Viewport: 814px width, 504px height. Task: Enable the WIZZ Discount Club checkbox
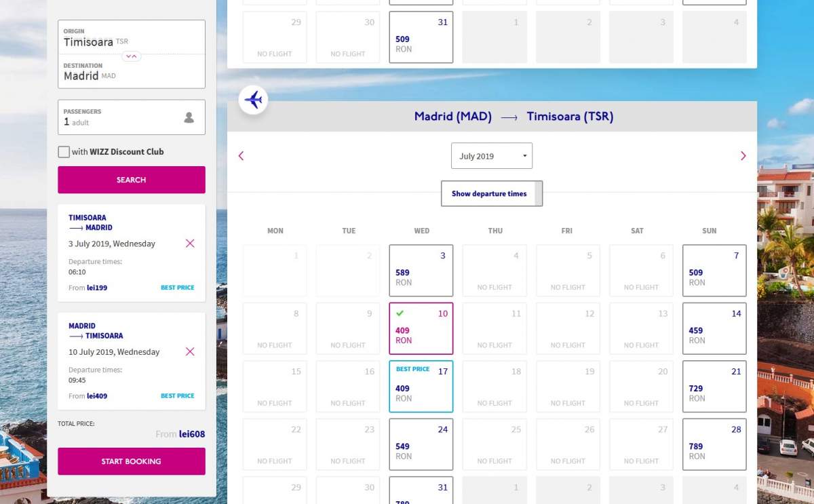pyautogui.click(x=64, y=152)
